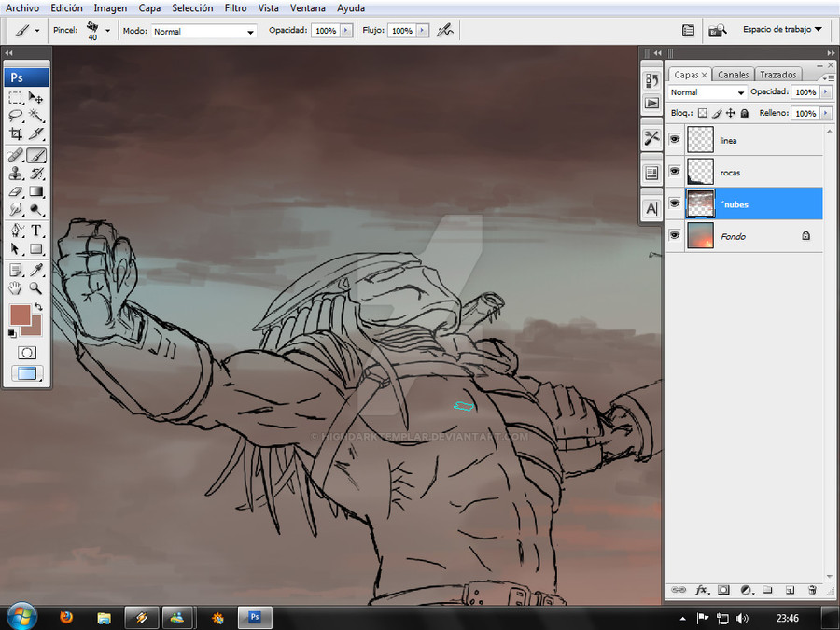Pick the Lasso tool
Viewport: 840px width, 630px height.
(16, 116)
